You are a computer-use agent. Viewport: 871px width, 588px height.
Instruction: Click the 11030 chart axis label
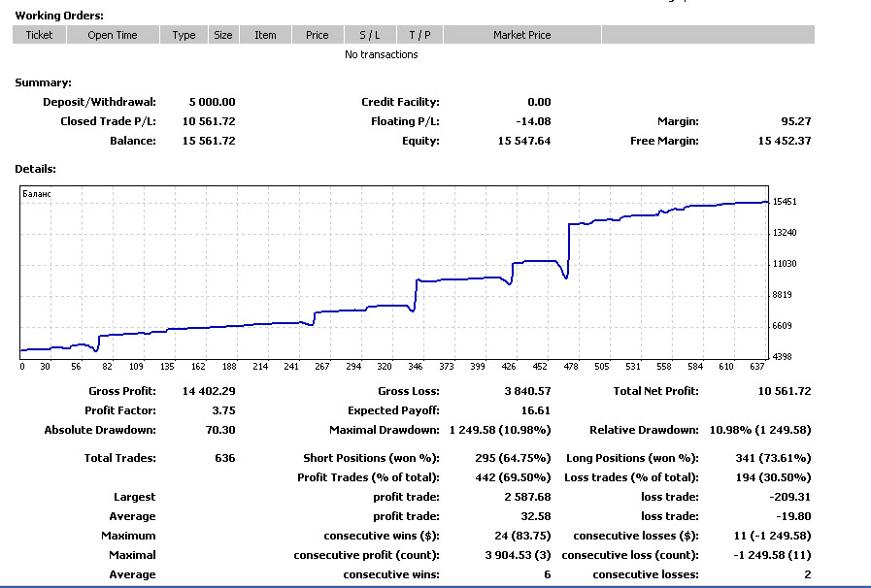pos(785,264)
